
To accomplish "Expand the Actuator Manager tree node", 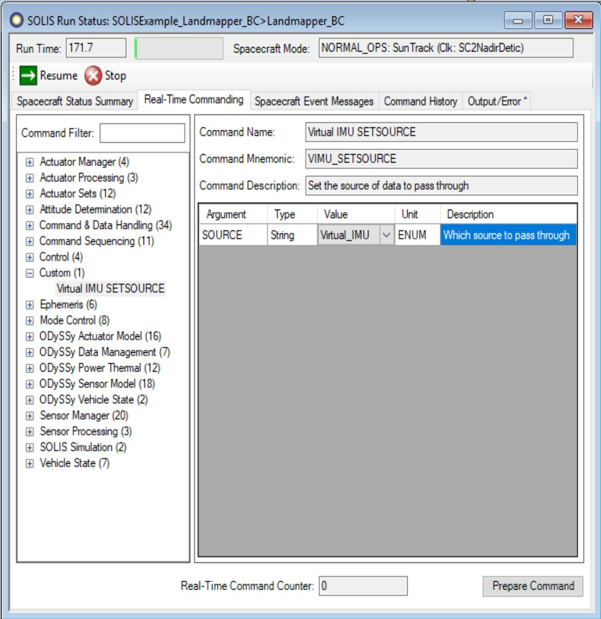I will [30, 162].
